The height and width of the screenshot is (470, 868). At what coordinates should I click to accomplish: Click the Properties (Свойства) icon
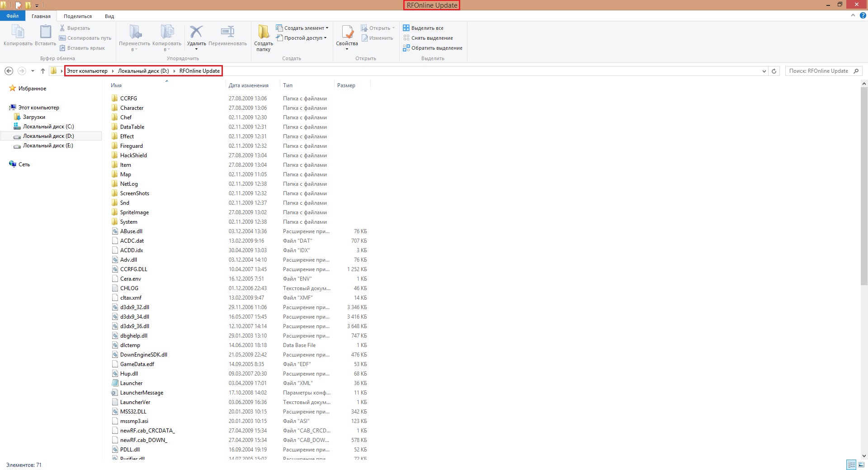click(347, 32)
